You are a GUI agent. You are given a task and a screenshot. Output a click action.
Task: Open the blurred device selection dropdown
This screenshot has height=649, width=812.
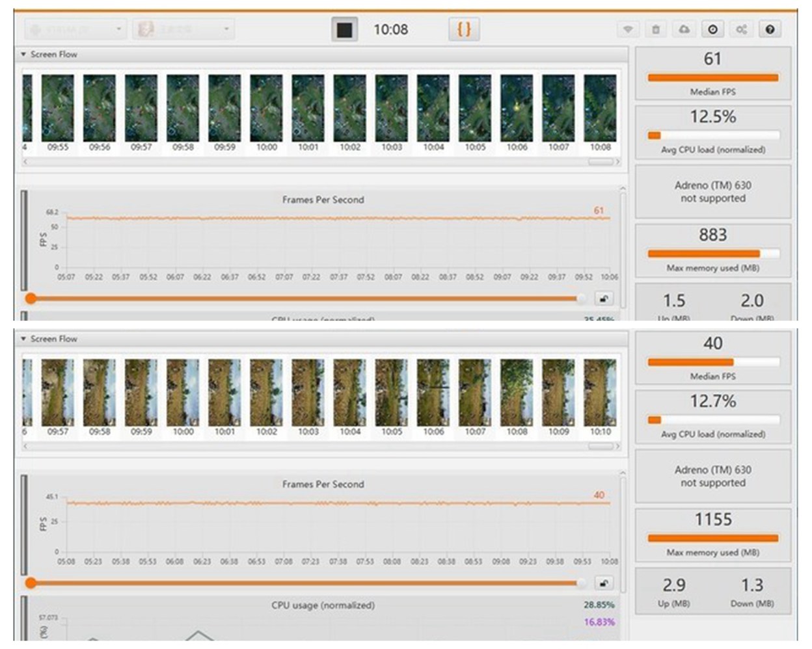(75, 29)
